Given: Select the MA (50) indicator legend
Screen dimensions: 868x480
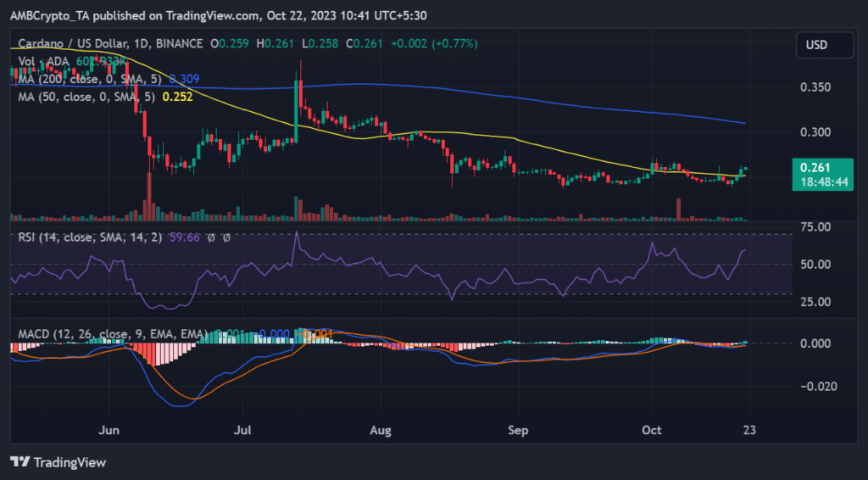Looking at the screenshot, I should click(87, 97).
